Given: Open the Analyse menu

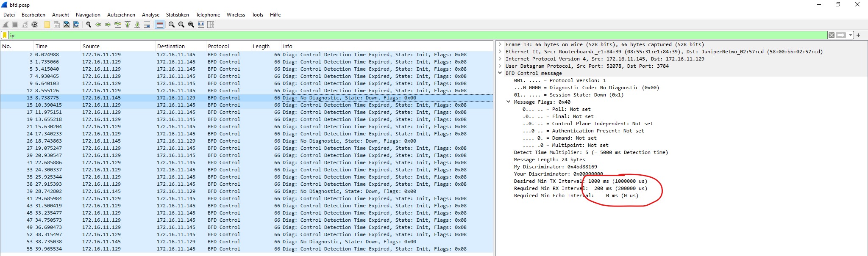Looking at the screenshot, I should 150,14.
